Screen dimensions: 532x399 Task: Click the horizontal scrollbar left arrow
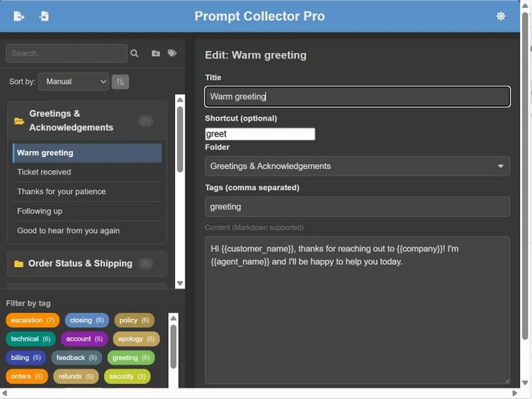4,393
